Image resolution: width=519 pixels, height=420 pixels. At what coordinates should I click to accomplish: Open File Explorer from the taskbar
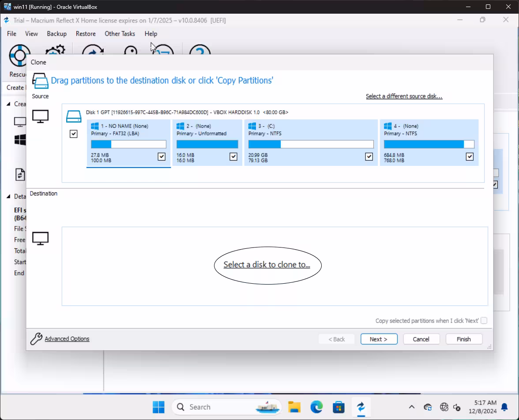294,407
